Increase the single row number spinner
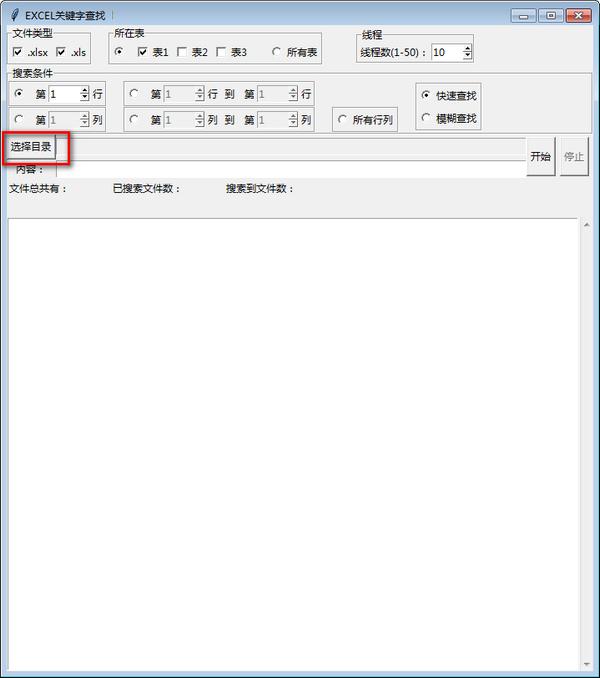 pos(85,90)
